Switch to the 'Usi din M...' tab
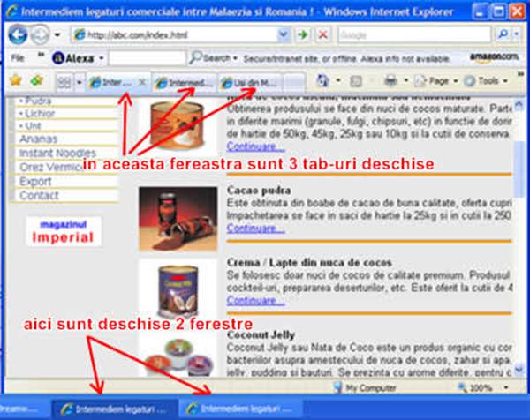The image size is (530, 420). 254,82
